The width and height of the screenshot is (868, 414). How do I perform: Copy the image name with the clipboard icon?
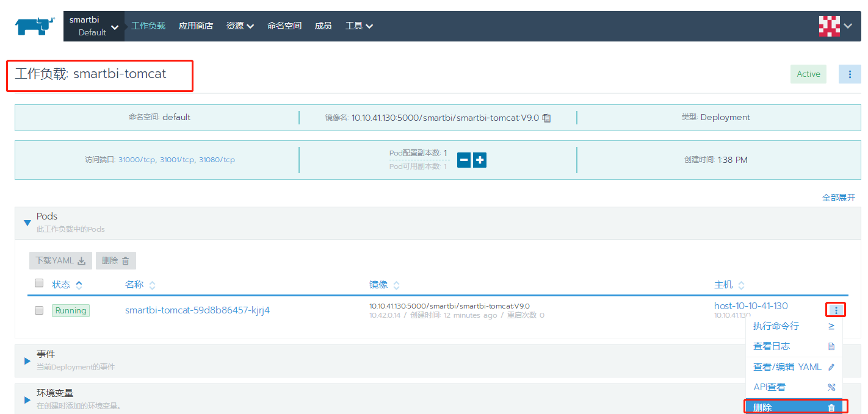click(547, 118)
